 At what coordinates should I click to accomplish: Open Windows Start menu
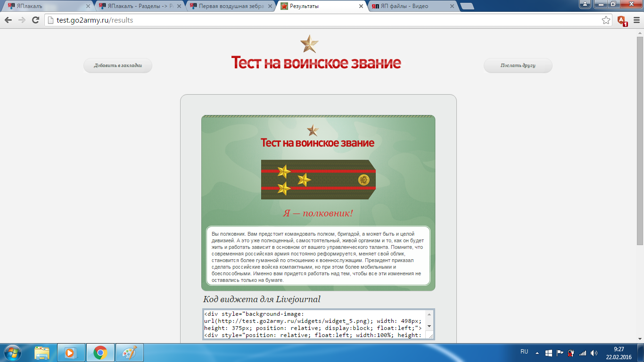[12, 352]
